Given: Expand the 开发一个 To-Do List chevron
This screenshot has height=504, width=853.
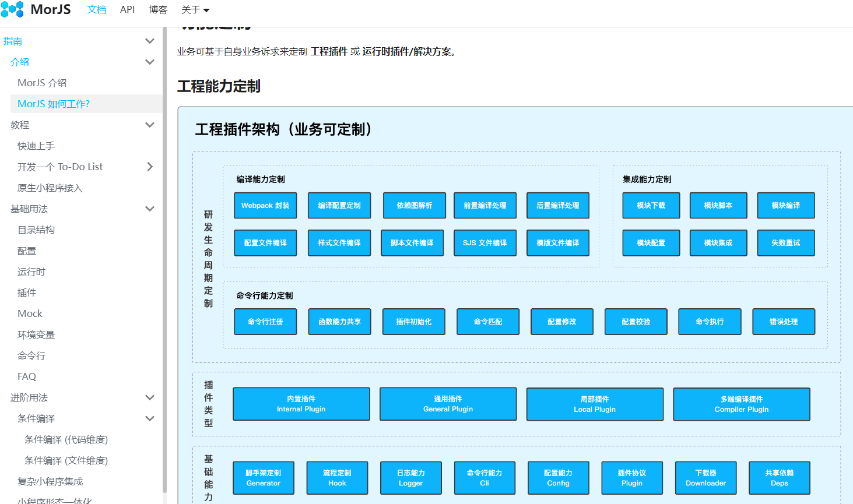Looking at the screenshot, I should 150,167.
